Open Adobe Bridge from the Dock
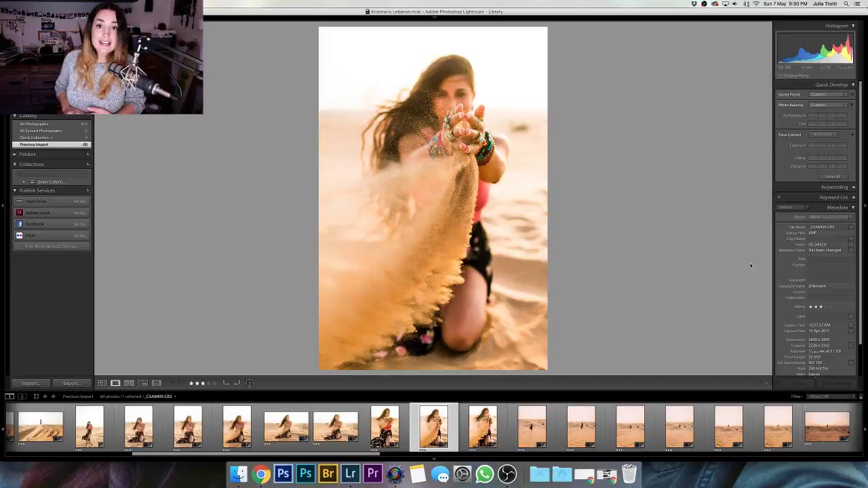The height and width of the screenshot is (488, 868). (328, 474)
